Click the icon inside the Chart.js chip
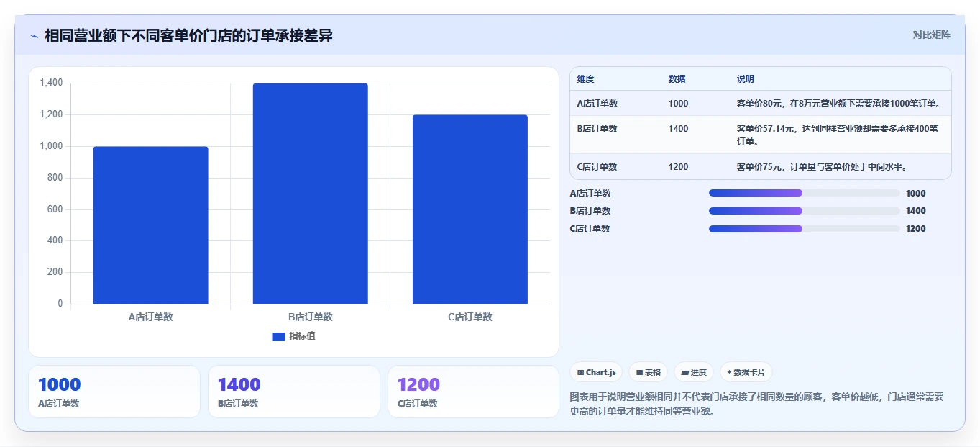Screen dimensions: 980x447 pos(580,373)
